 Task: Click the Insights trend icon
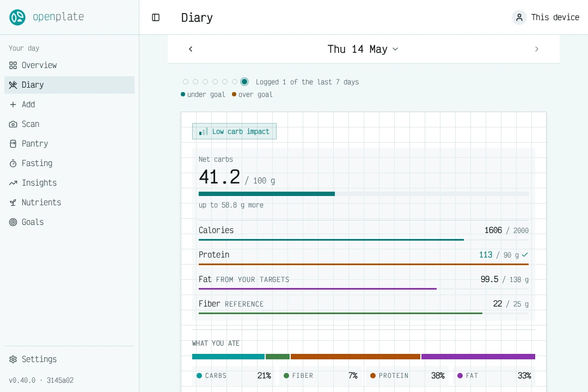click(13, 183)
